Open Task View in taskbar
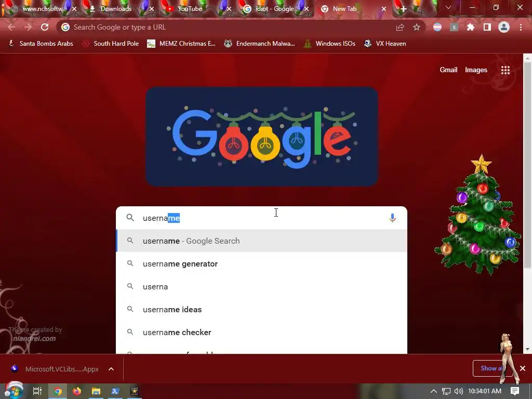The width and height of the screenshot is (532, 399). tap(37, 391)
